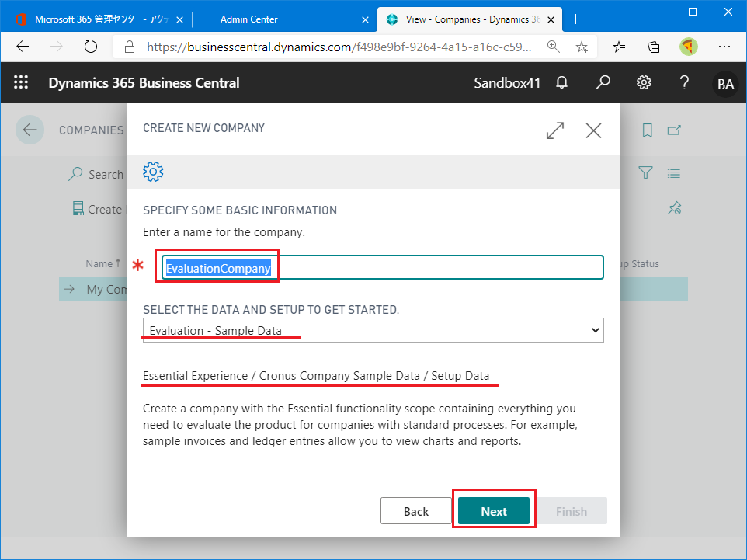Click the Create New Company action

tap(99, 209)
